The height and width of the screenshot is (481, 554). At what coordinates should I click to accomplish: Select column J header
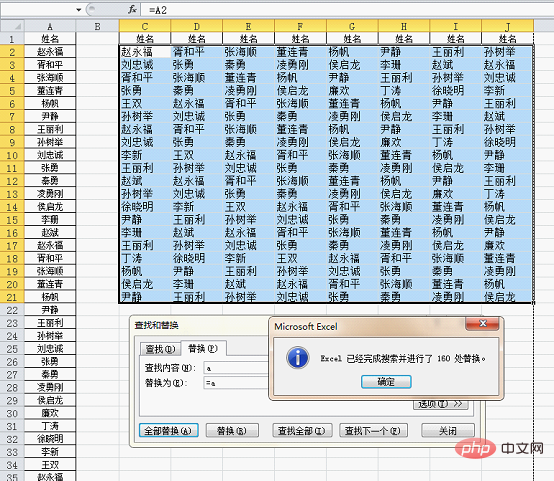coord(507,26)
